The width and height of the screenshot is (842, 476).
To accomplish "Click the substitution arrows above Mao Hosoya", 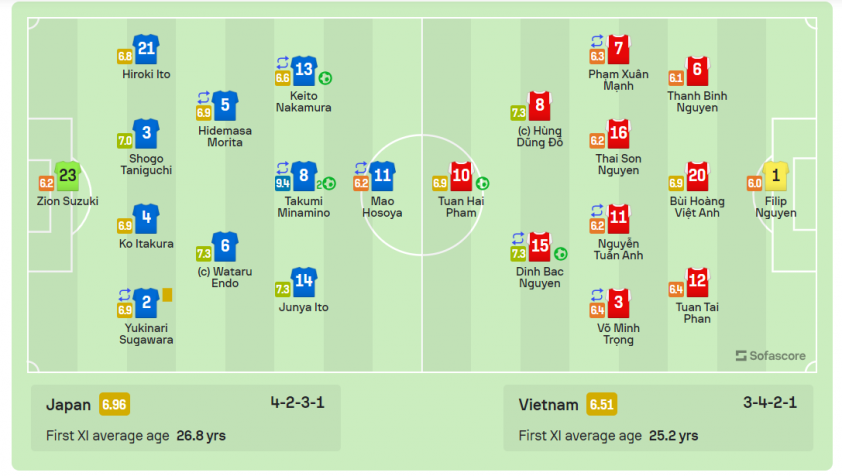I will click(x=361, y=168).
